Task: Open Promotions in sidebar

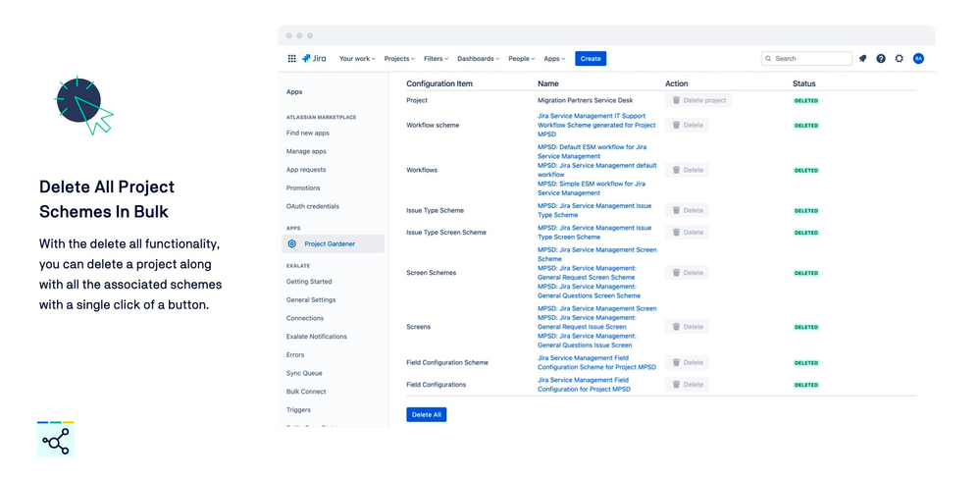Action: coord(303,188)
